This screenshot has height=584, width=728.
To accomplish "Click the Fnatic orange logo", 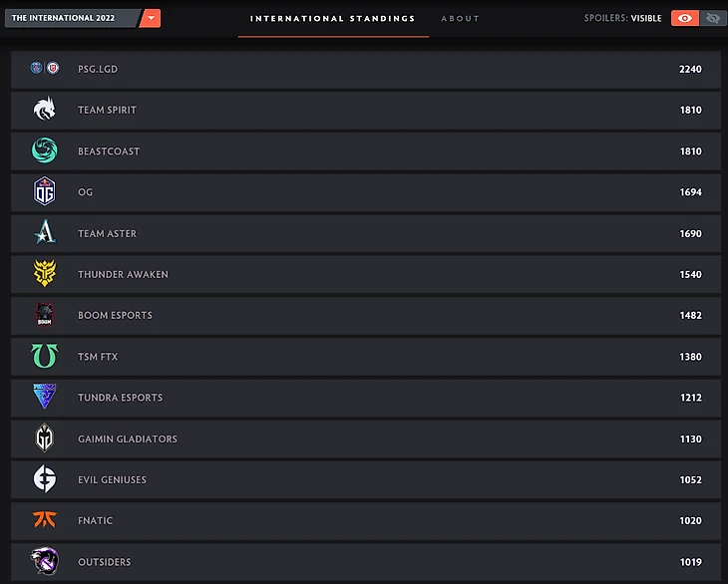I will [45, 519].
